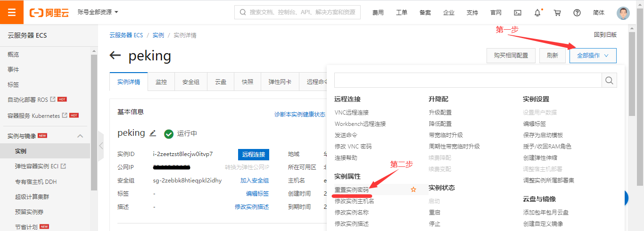Open the orange hamburger main menu
Viewport: 644px width, 231px height.
coord(12,12)
